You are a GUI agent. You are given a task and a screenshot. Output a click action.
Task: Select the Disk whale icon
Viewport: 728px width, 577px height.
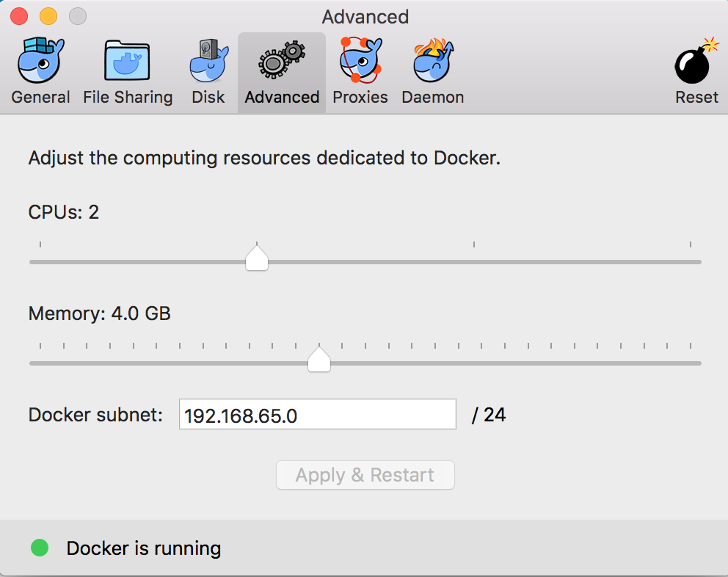point(209,61)
